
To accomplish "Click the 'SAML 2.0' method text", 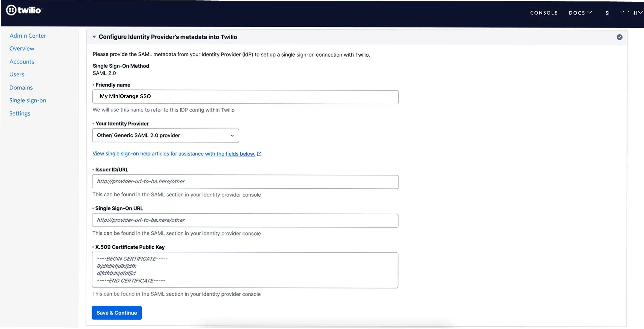I will tap(104, 73).
